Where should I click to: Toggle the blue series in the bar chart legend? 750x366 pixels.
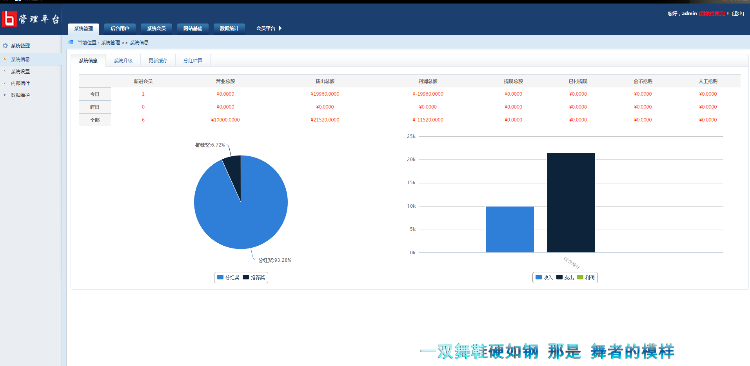(x=544, y=277)
